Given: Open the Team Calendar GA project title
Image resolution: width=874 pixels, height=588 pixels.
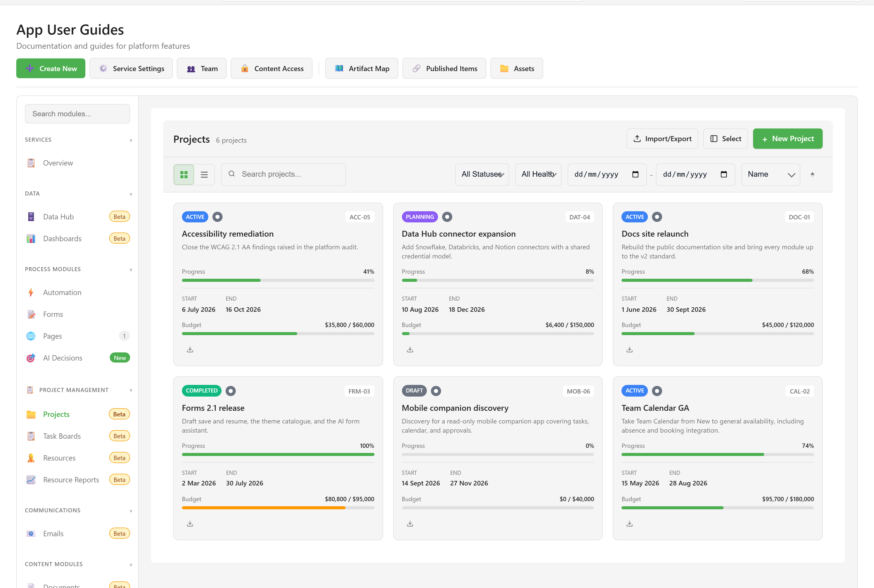Looking at the screenshot, I should [x=655, y=408].
